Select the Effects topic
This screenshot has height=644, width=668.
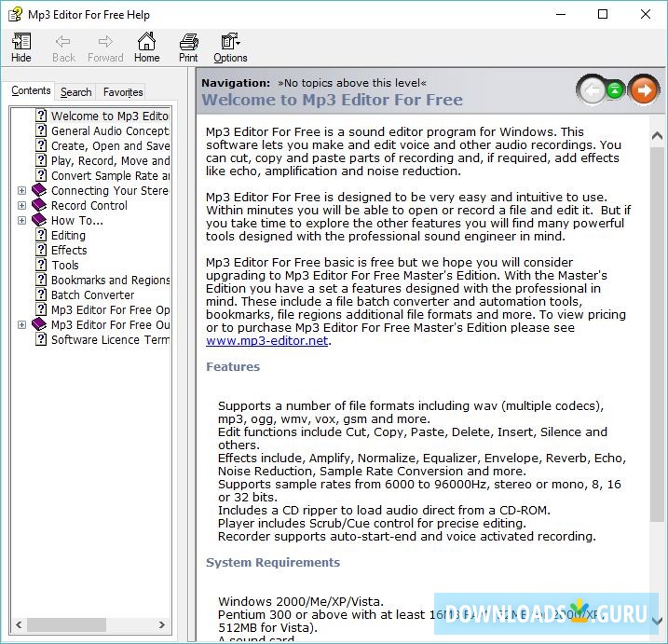click(x=69, y=250)
